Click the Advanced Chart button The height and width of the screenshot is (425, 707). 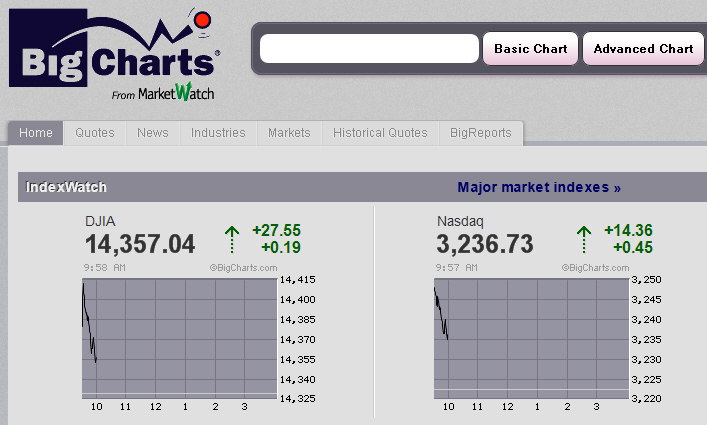[x=643, y=49]
